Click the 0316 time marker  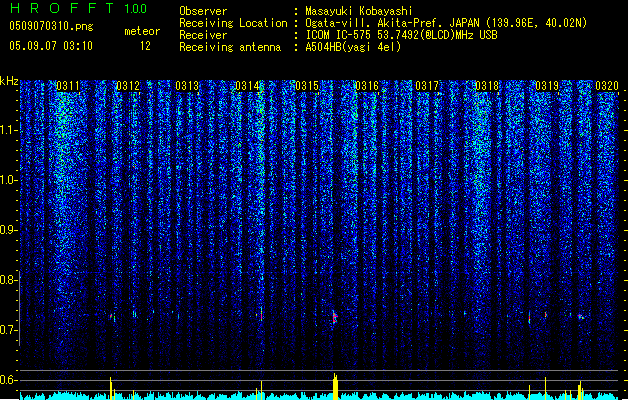click(367, 86)
